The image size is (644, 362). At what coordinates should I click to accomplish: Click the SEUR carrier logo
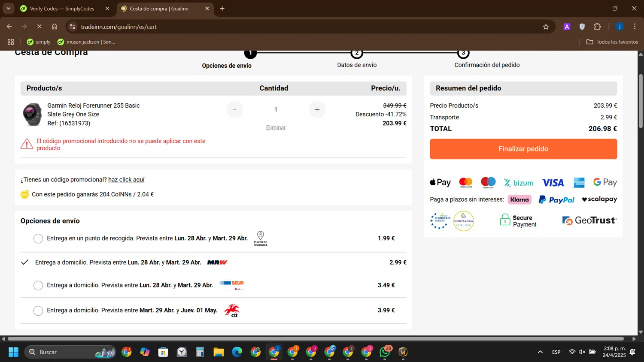[231, 285]
